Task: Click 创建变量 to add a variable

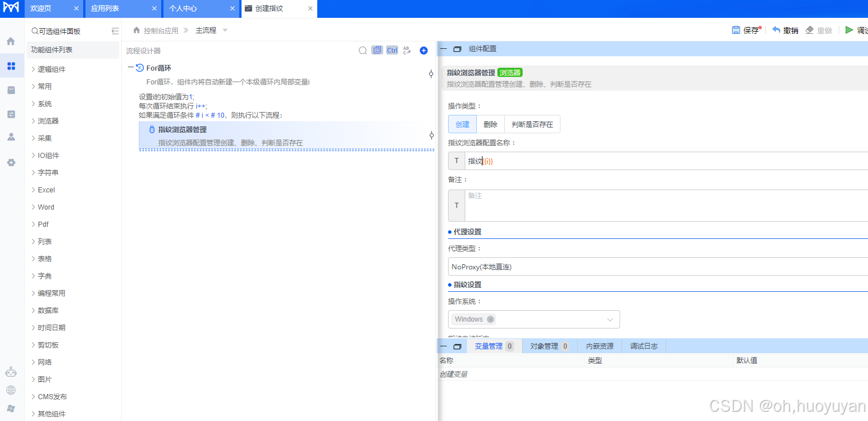Action: click(x=453, y=374)
